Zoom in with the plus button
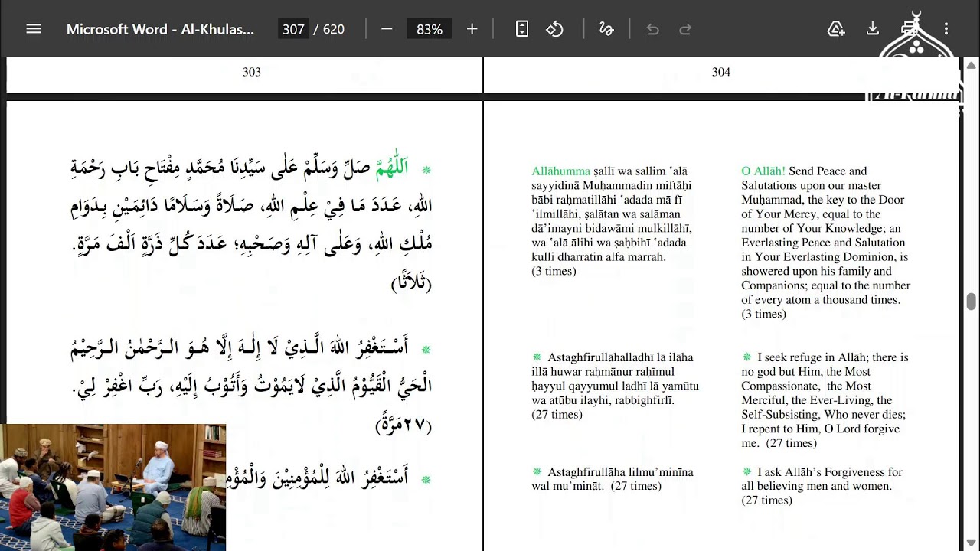Viewport: 980px width, 551px height. click(x=472, y=29)
